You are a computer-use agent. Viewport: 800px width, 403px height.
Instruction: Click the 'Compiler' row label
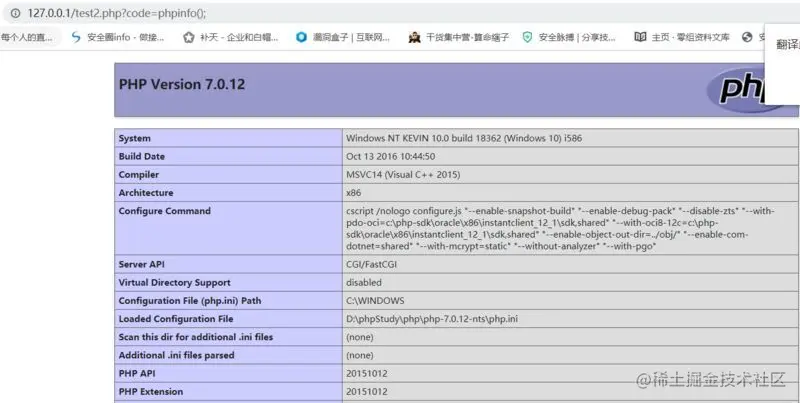[x=139, y=175]
